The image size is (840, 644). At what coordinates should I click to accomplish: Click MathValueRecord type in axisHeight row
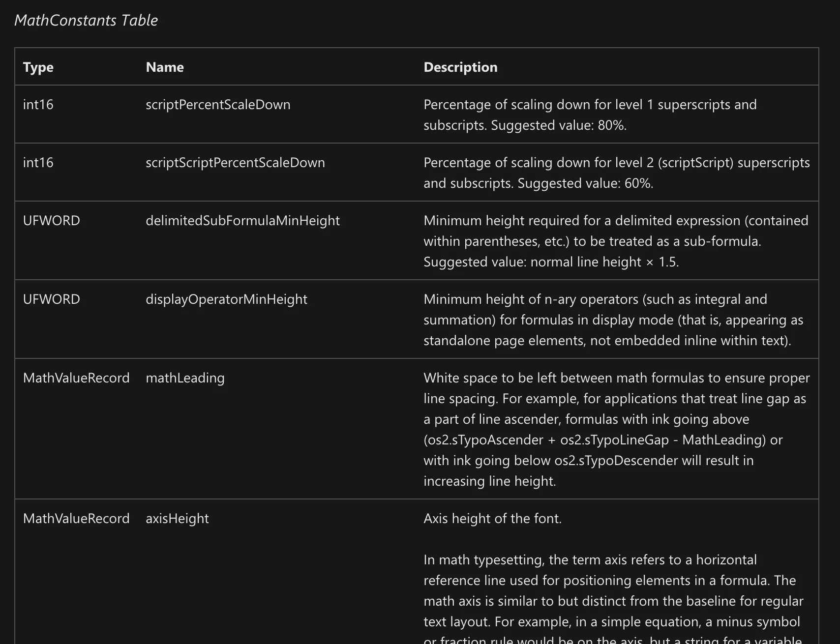click(76, 519)
